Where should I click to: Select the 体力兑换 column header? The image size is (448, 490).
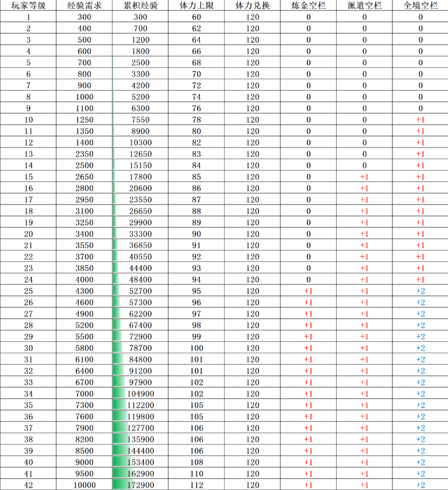tap(253, 5)
